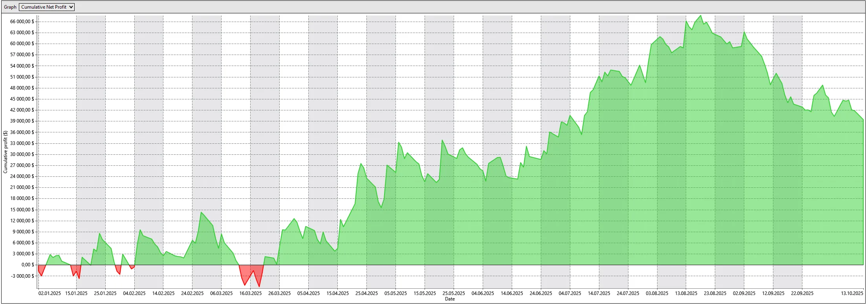Pick the 25.04.2025 date axis label
The image size is (868, 306).
coord(366,293)
